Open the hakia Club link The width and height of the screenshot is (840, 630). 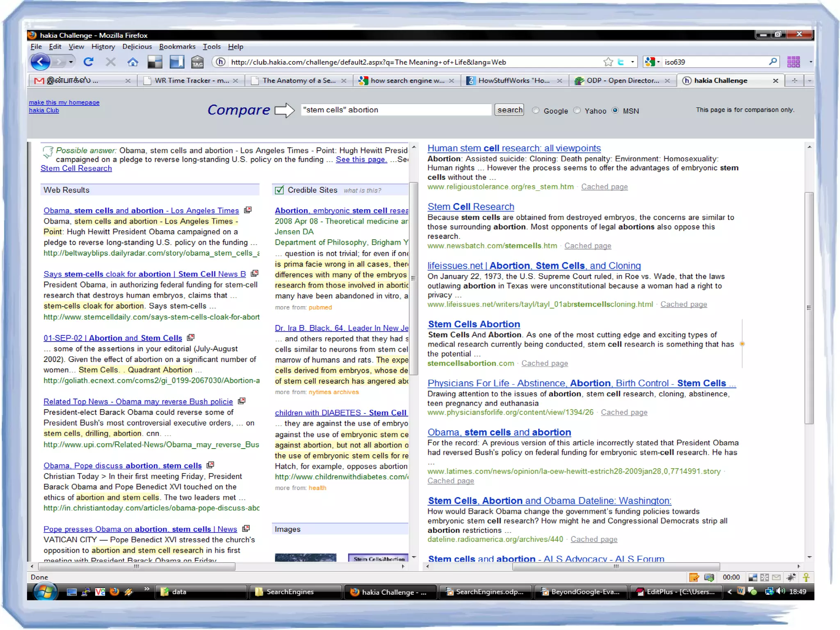click(44, 110)
